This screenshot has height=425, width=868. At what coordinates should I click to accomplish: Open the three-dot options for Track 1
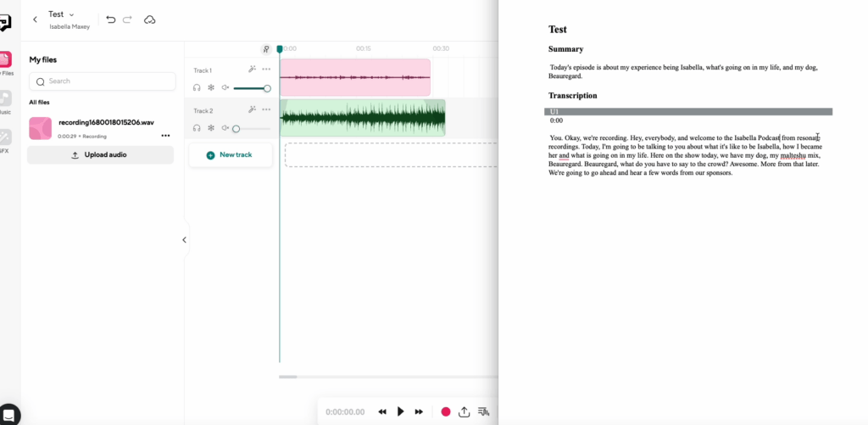pyautogui.click(x=266, y=70)
